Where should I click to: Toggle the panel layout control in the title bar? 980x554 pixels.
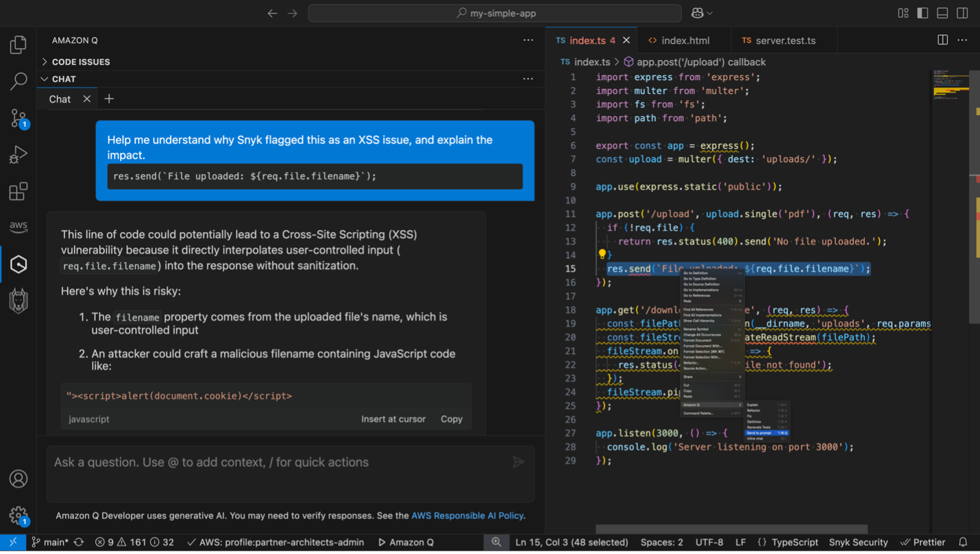942,12
